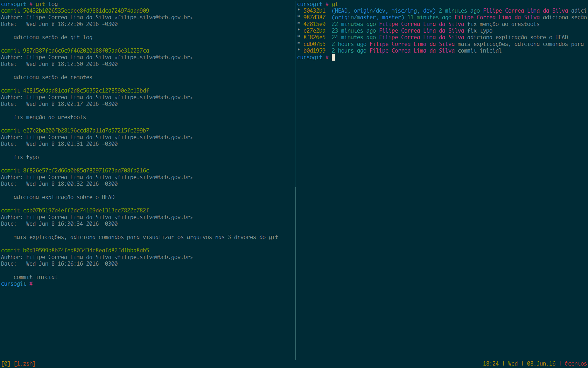
Task: Click the '(HEAD, origin/dev, misc/img, dev)' refs label
Action: (384, 11)
